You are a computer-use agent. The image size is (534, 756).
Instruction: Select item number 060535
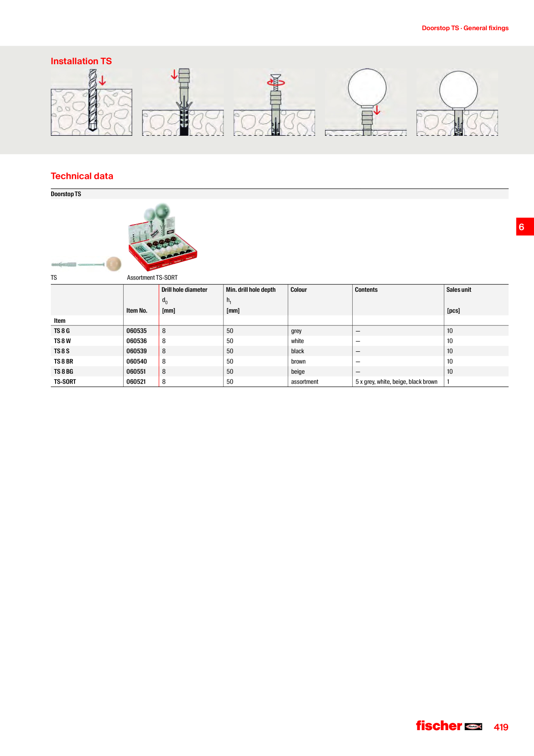pyautogui.click(x=137, y=331)
